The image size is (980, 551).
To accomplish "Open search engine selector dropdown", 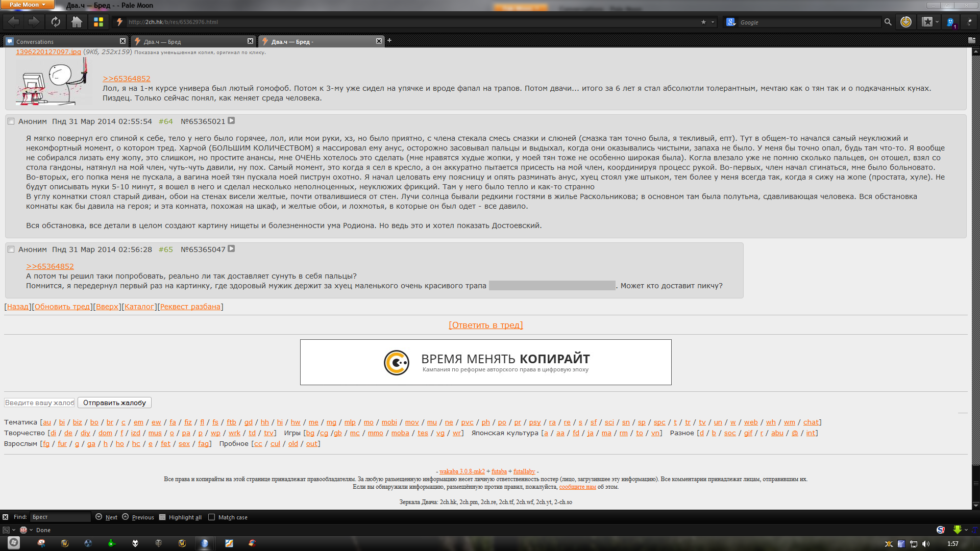I will tap(731, 22).
